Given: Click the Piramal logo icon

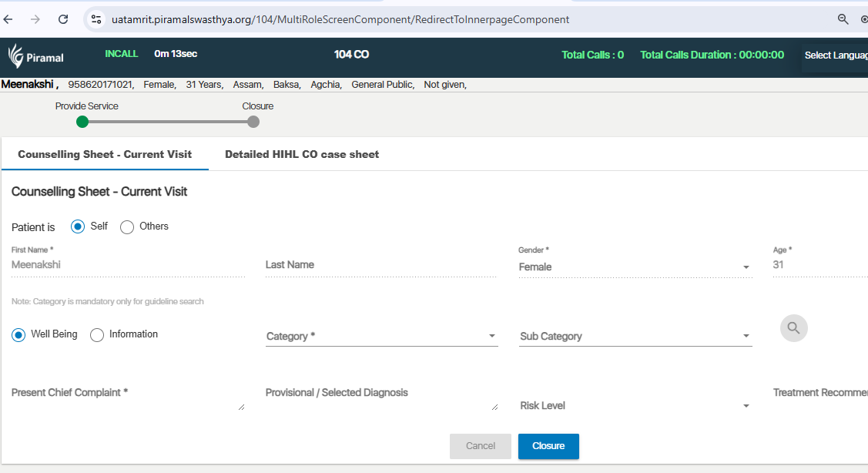Looking at the screenshot, I should pyautogui.click(x=16, y=56).
